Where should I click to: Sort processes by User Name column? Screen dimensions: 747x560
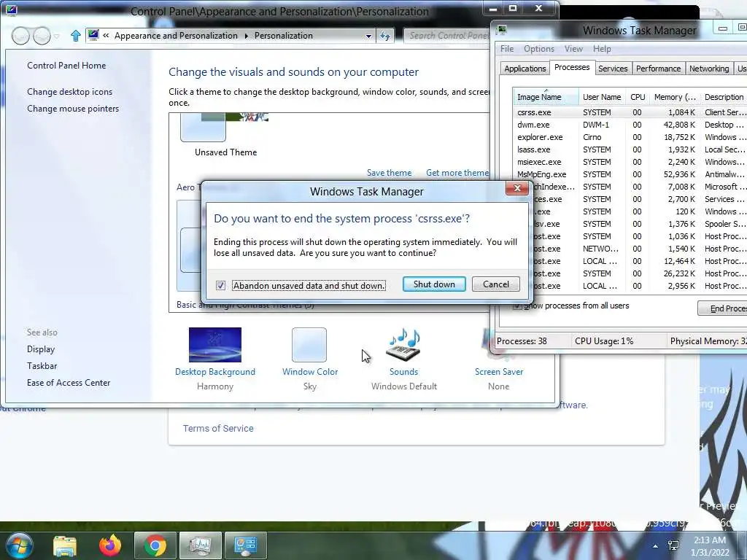click(x=602, y=97)
